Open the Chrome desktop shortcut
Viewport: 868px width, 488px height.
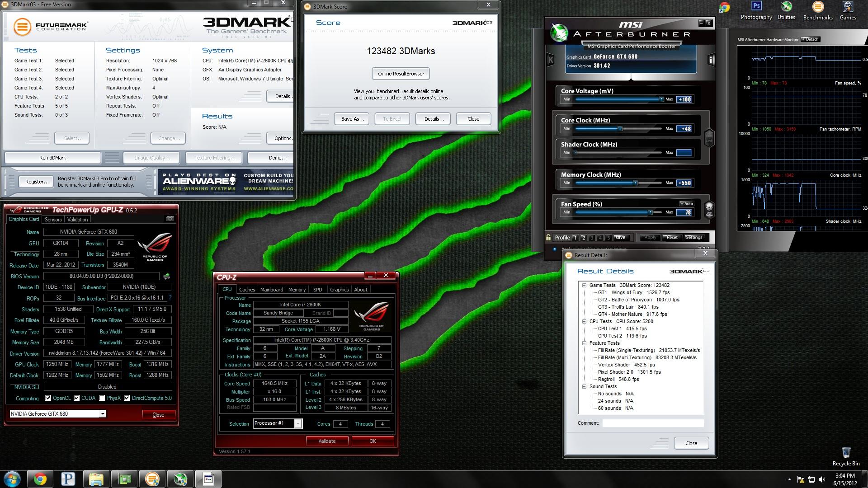tap(725, 8)
